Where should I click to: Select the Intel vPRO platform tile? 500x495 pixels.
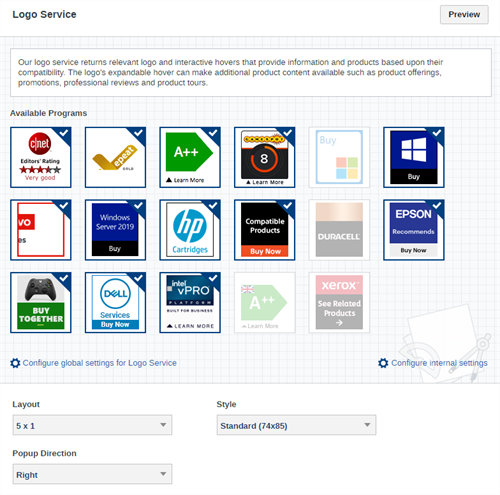tap(190, 302)
